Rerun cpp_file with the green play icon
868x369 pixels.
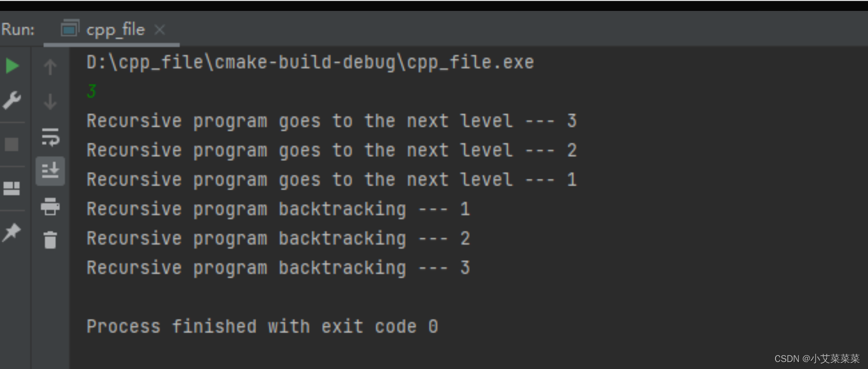click(12, 66)
